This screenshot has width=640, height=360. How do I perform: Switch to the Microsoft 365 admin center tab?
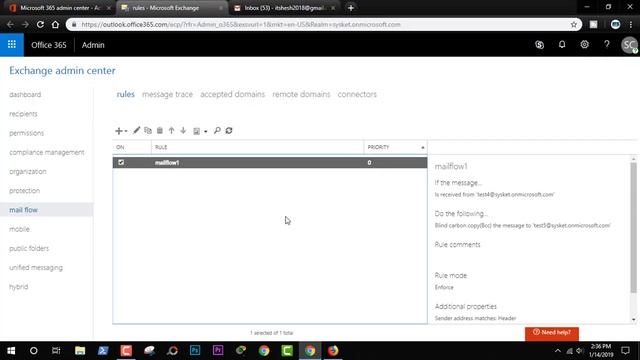tap(60, 8)
